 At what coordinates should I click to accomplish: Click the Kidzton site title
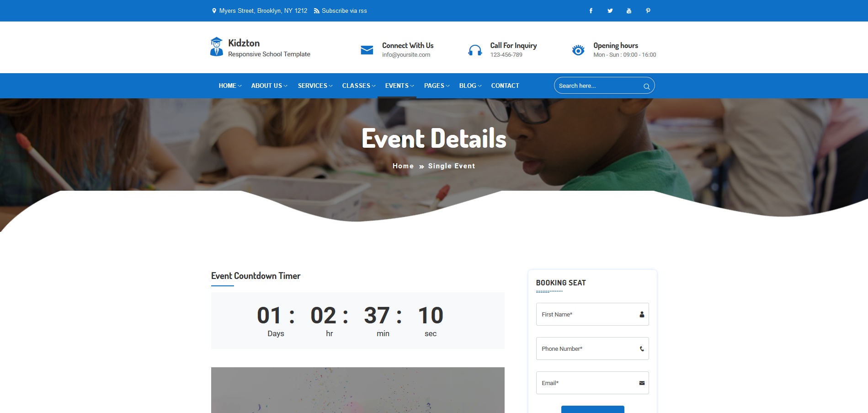(244, 43)
